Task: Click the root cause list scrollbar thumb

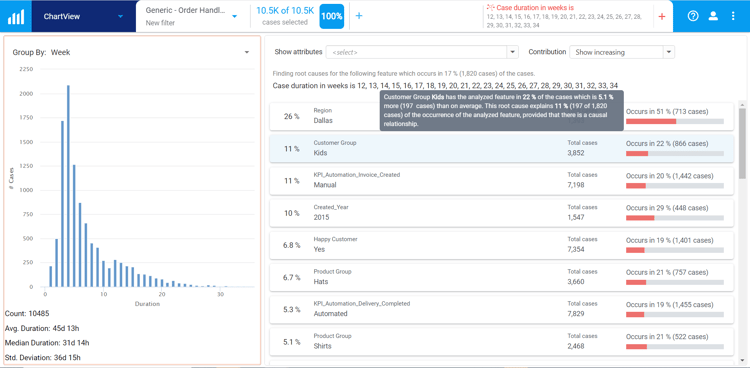Action: coord(742,144)
